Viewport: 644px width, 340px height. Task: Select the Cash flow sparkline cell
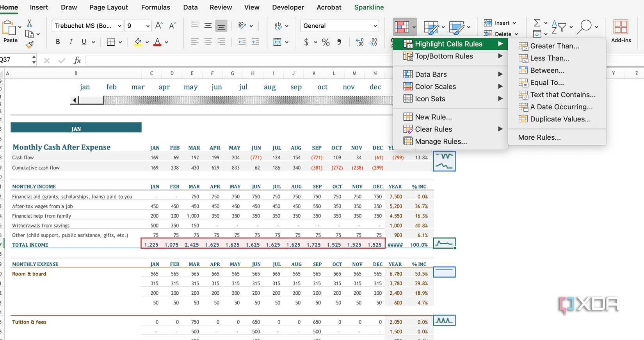[x=444, y=157]
